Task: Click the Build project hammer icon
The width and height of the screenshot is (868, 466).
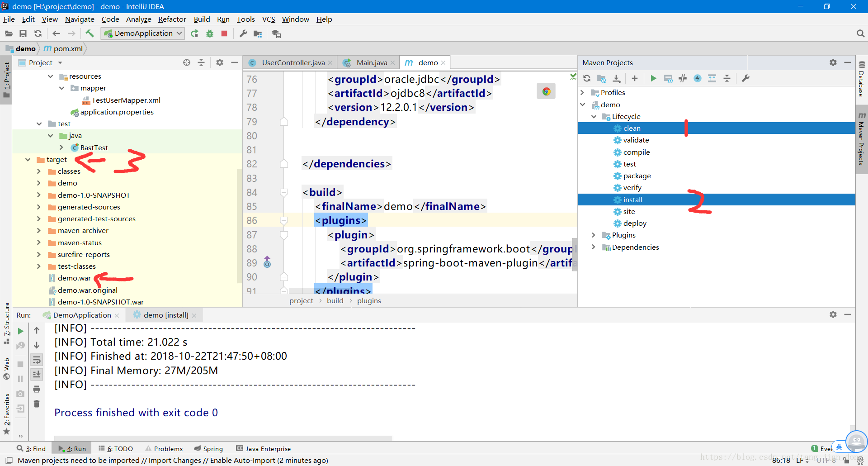Action: tap(90, 33)
